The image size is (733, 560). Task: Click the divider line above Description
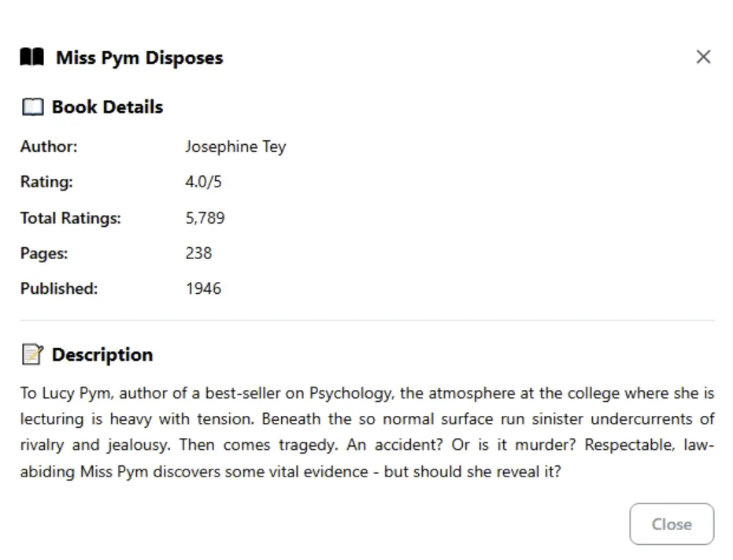[367, 321]
